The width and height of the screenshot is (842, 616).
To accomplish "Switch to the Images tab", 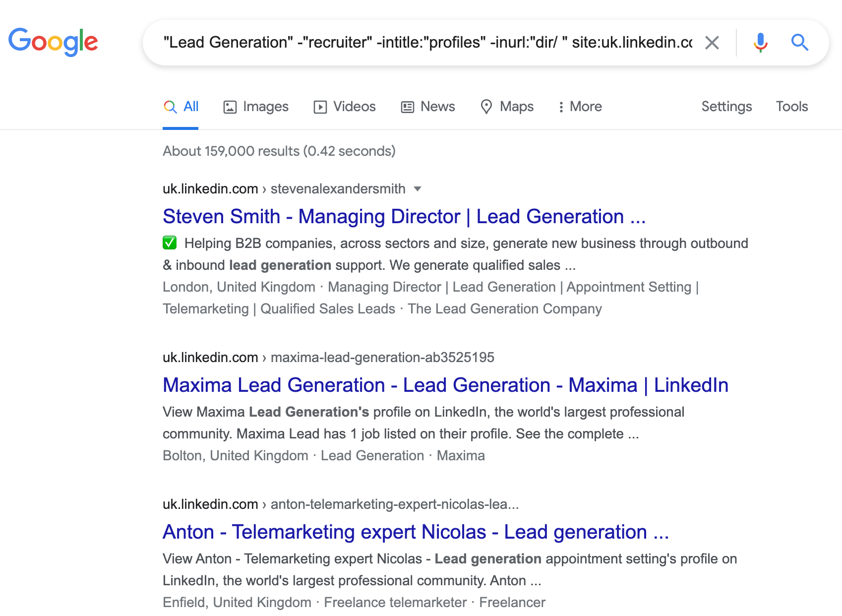I will [256, 107].
